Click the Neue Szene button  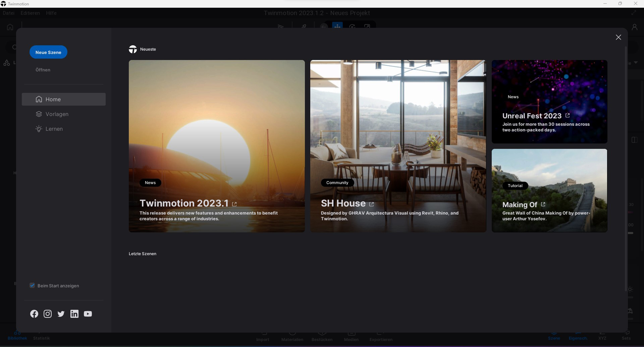tap(48, 52)
